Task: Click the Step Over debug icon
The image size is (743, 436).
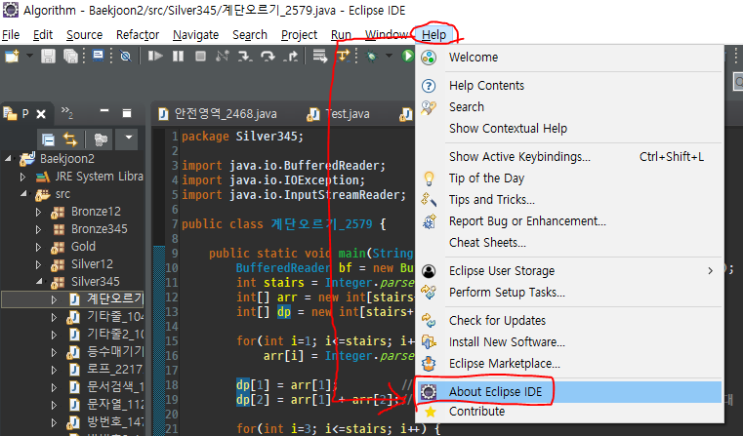Action: pyautogui.click(x=268, y=56)
